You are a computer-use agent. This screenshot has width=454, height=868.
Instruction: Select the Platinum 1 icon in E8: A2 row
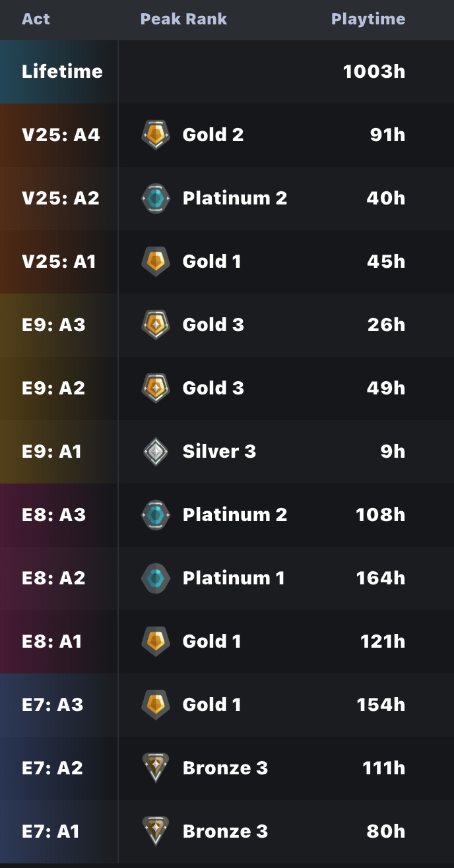coord(156,578)
